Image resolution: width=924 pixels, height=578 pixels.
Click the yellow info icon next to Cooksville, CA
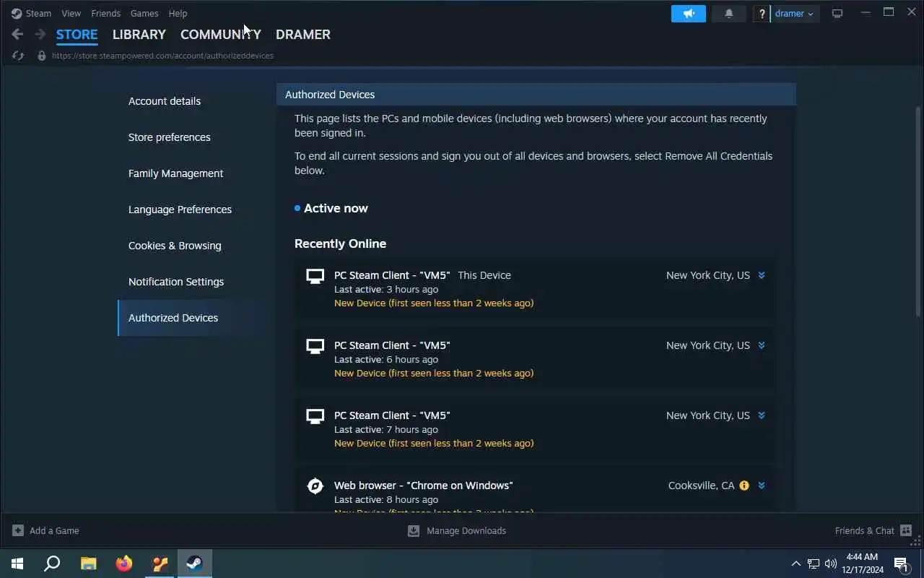(x=744, y=486)
